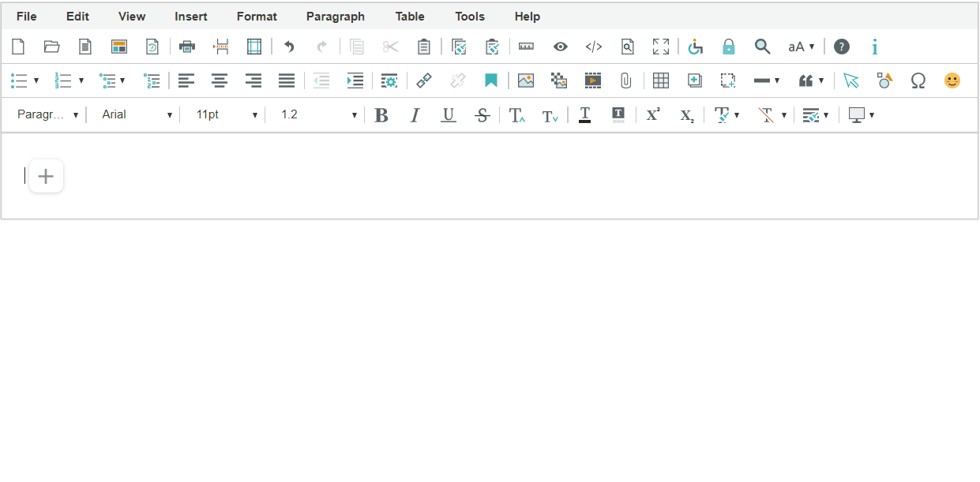Image resolution: width=980 pixels, height=482 pixels.
Task: Expand the bullet list style dropdown
Action: pos(36,80)
